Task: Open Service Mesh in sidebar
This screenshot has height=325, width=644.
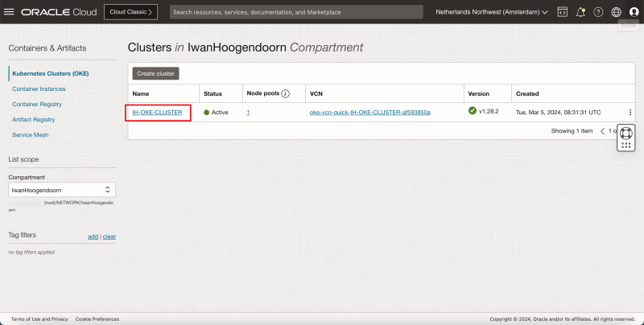Action: (x=29, y=134)
